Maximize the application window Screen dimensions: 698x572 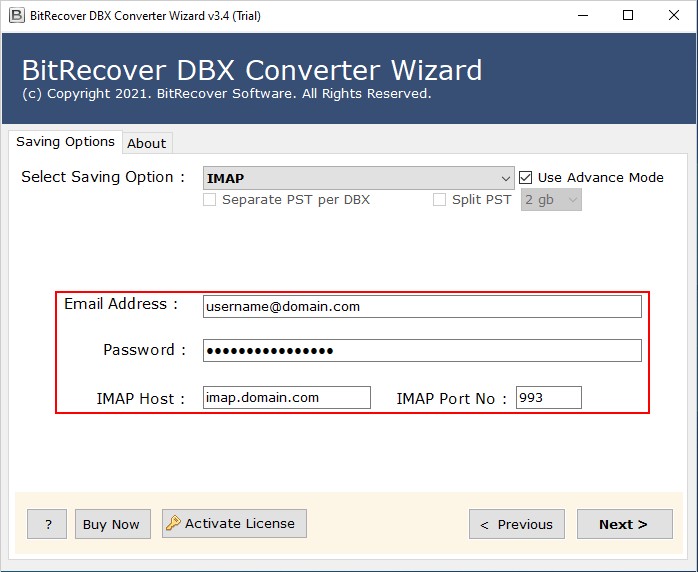[627, 15]
